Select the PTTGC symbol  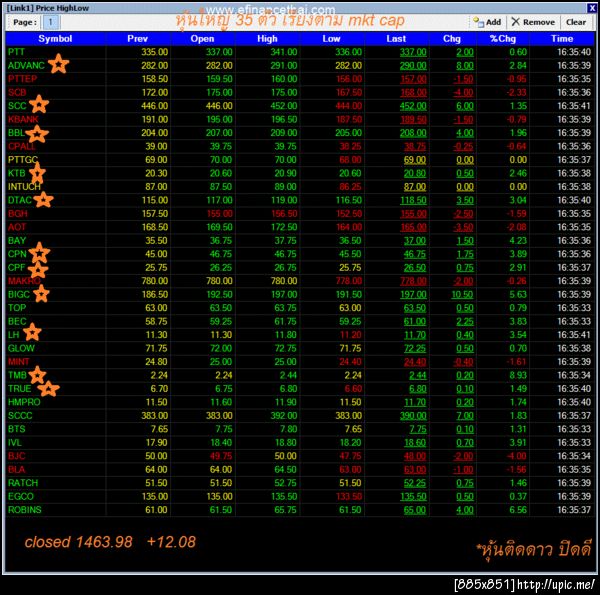click(23, 160)
